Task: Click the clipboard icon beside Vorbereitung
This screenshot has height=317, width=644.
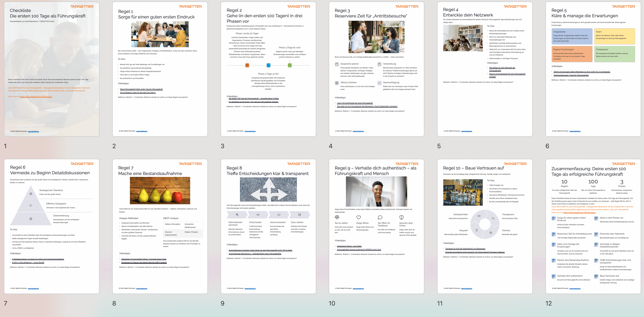Action: (379, 64)
